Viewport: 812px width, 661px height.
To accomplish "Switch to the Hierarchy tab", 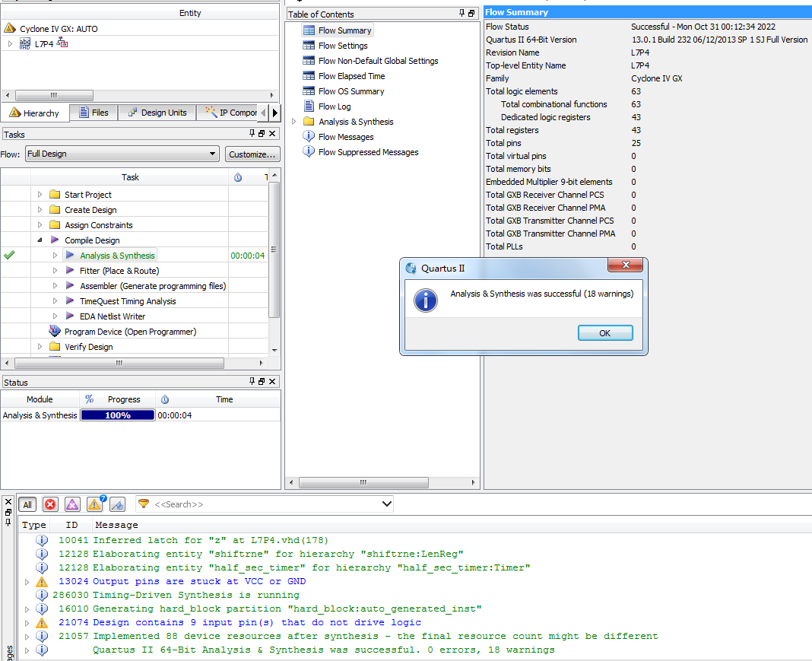I will click(35, 113).
